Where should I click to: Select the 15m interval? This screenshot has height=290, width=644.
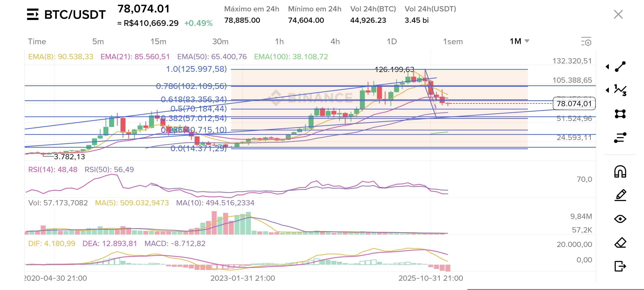coord(158,42)
